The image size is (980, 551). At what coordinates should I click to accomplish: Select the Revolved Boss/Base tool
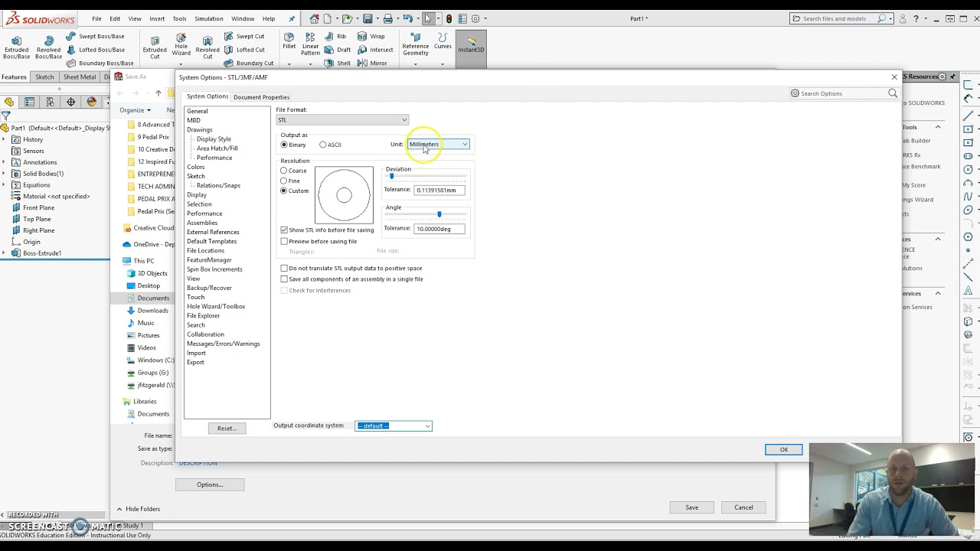point(48,46)
